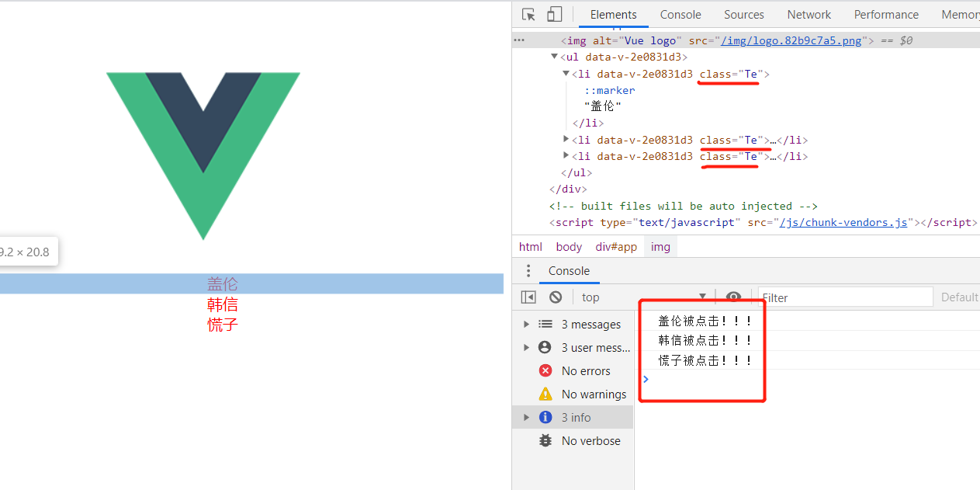Select the No warnings sidebar row
Viewport: 980px width, 490px height.
click(x=573, y=394)
